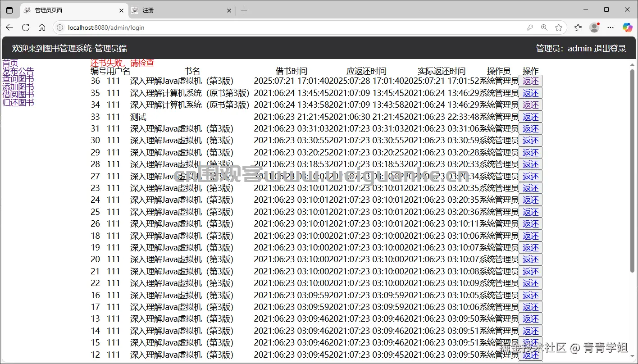Add this page to favorites star
This screenshot has width=638, height=364.
pyautogui.click(x=559, y=27)
